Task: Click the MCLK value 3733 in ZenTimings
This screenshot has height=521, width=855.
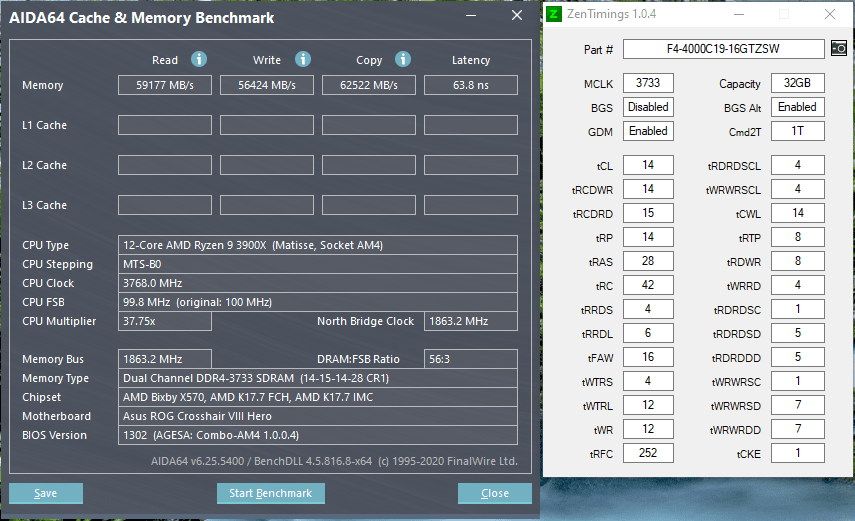Action: [648, 83]
